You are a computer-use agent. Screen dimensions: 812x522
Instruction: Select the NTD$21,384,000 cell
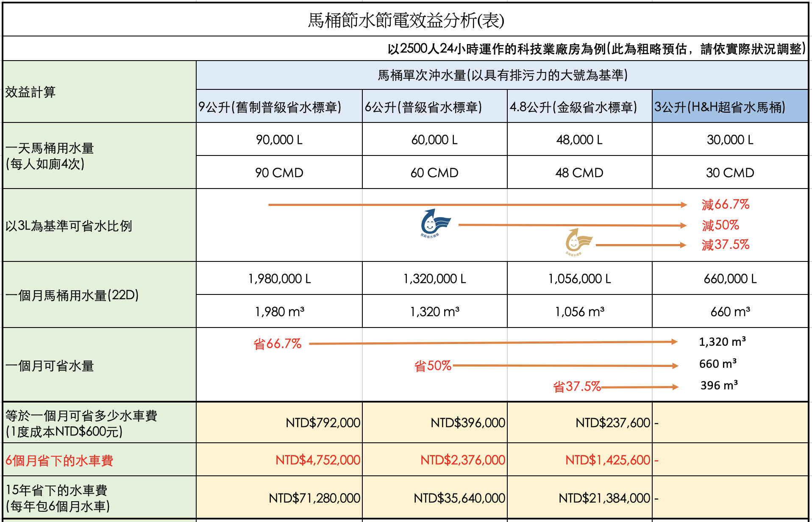604,498
